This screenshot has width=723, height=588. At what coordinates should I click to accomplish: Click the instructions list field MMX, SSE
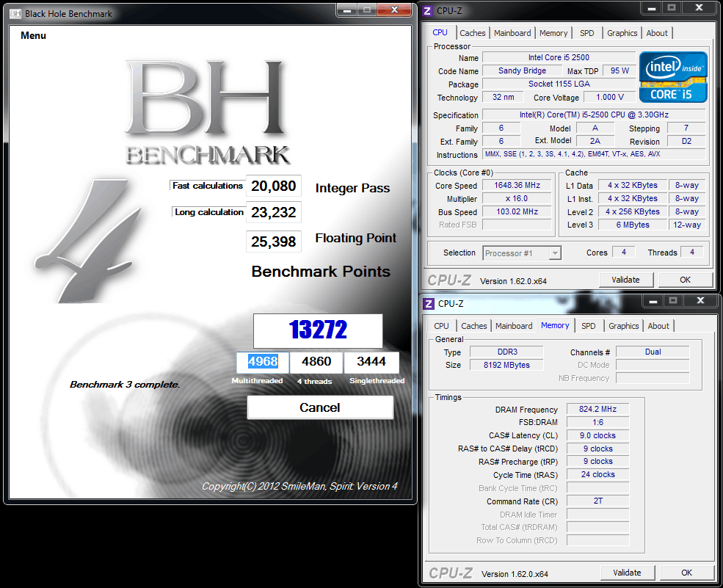[x=594, y=154]
